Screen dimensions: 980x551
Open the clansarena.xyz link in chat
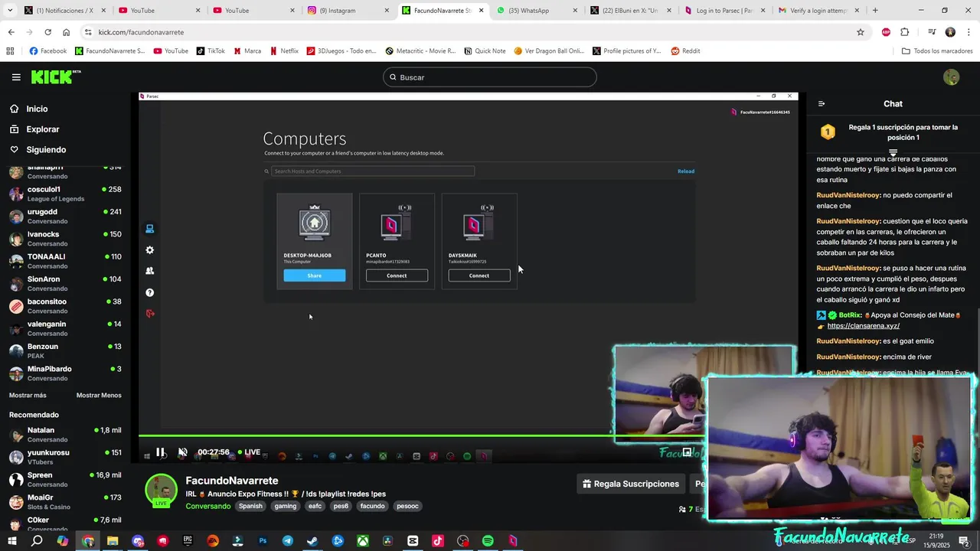click(x=863, y=326)
